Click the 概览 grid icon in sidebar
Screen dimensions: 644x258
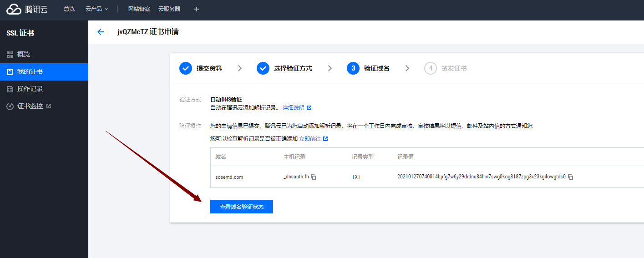pyautogui.click(x=10, y=55)
